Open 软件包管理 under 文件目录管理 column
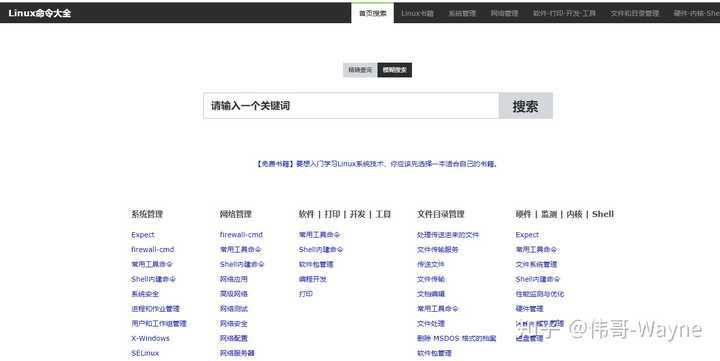 (x=434, y=353)
